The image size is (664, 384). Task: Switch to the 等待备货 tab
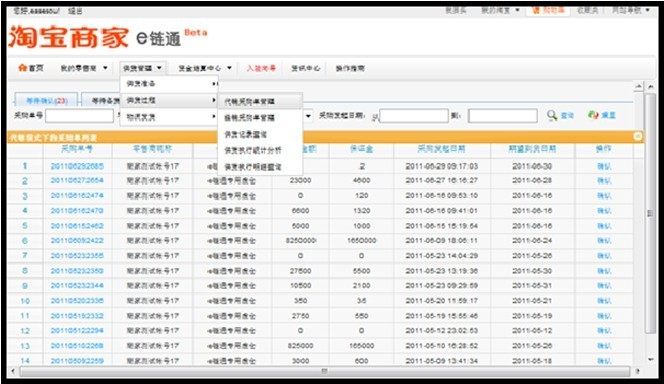click(x=102, y=101)
